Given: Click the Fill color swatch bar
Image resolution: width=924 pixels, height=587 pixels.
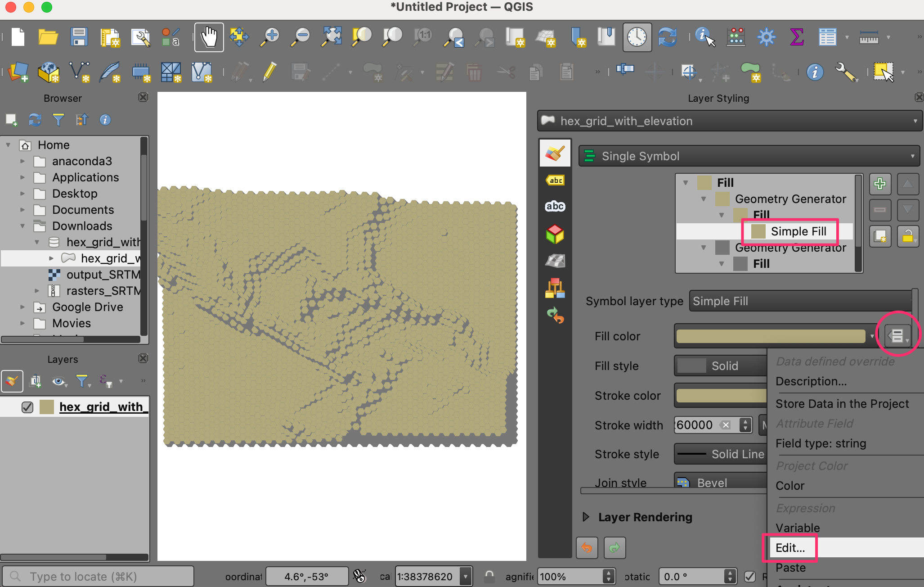Looking at the screenshot, I should click(770, 336).
